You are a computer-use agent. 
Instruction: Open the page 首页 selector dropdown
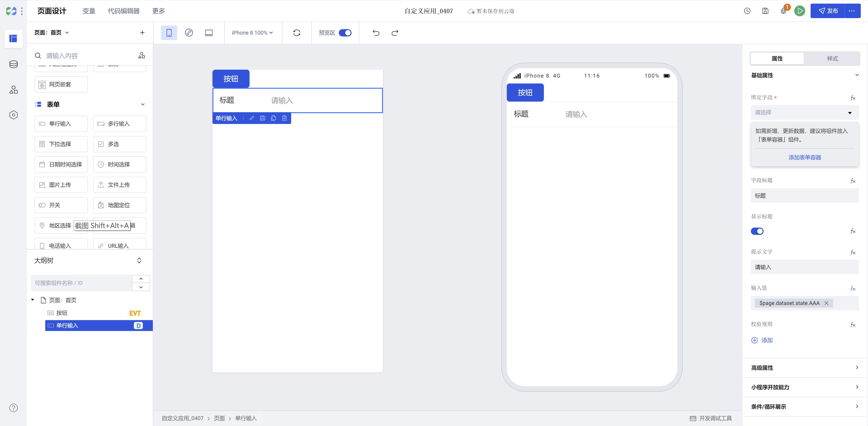click(x=51, y=33)
